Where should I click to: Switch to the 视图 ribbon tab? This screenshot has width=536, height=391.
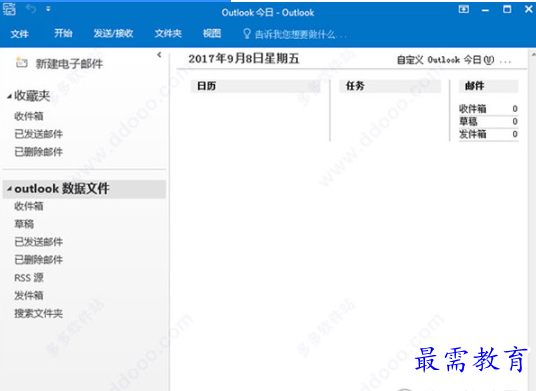pyautogui.click(x=212, y=33)
